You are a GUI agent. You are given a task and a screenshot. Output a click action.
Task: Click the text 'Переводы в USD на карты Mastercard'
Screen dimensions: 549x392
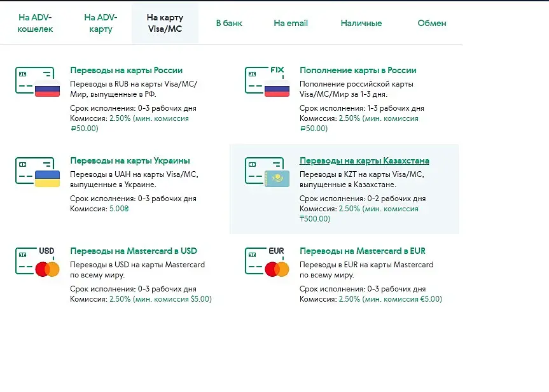tap(137, 265)
